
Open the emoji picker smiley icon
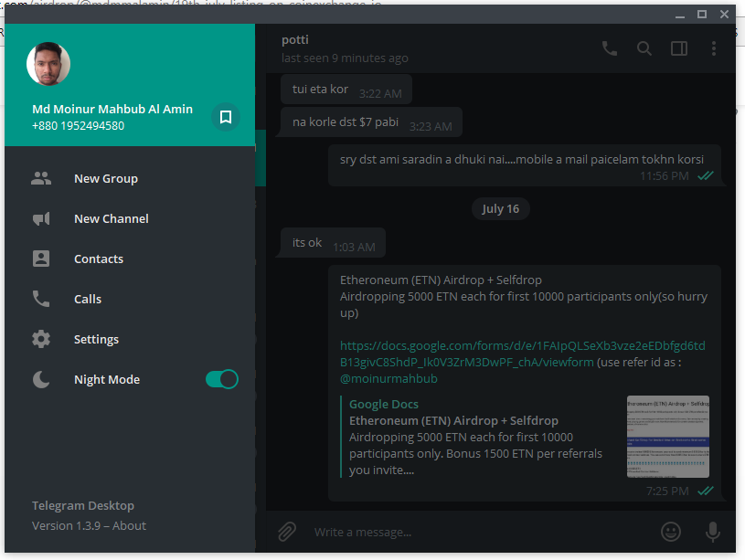click(x=671, y=532)
